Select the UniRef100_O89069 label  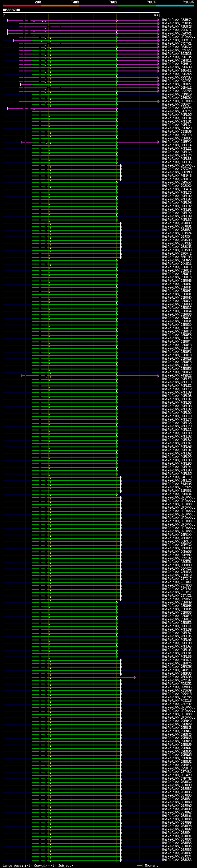click(x=177, y=599)
